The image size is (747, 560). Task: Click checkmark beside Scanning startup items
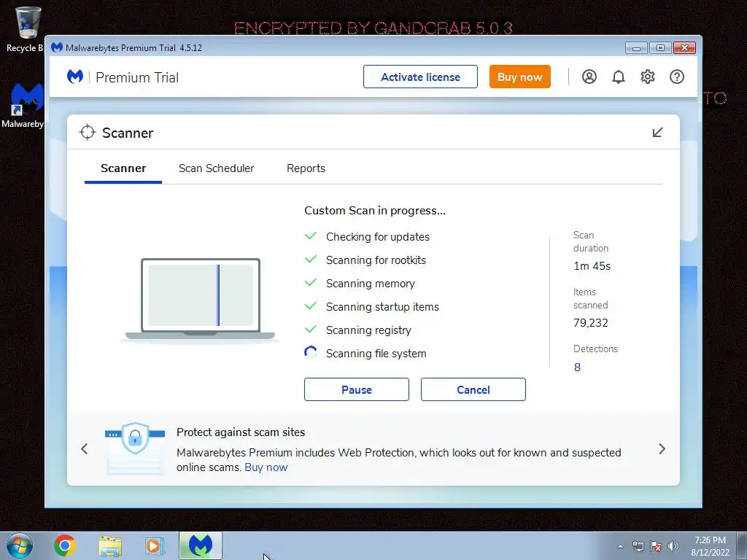click(311, 306)
